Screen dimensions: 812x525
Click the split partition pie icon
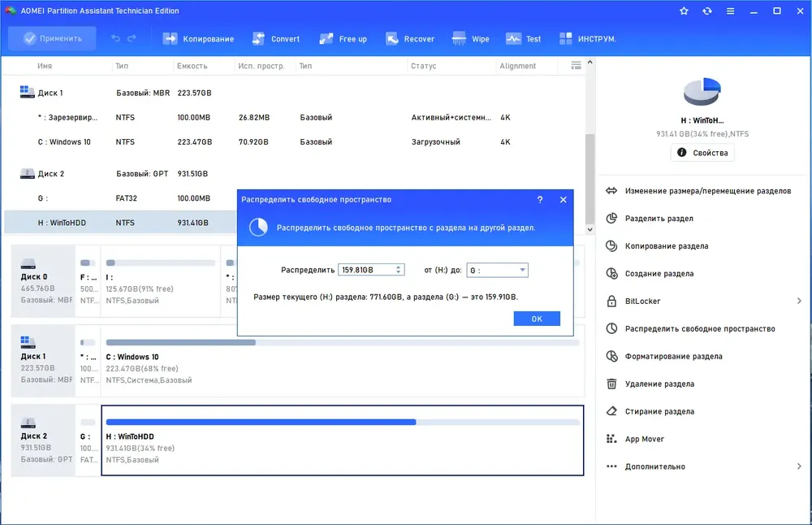point(611,218)
